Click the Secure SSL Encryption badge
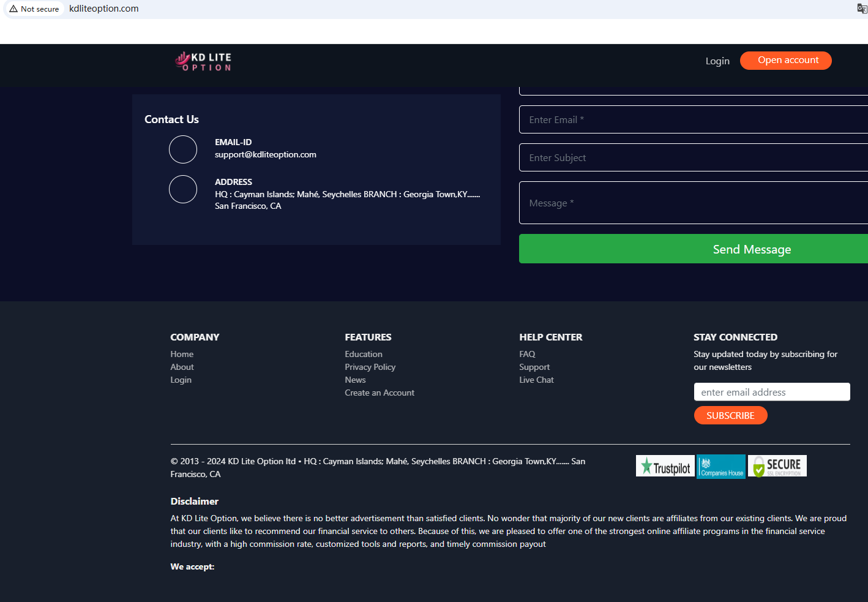This screenshot has height=602, width=868. point(777,467)
